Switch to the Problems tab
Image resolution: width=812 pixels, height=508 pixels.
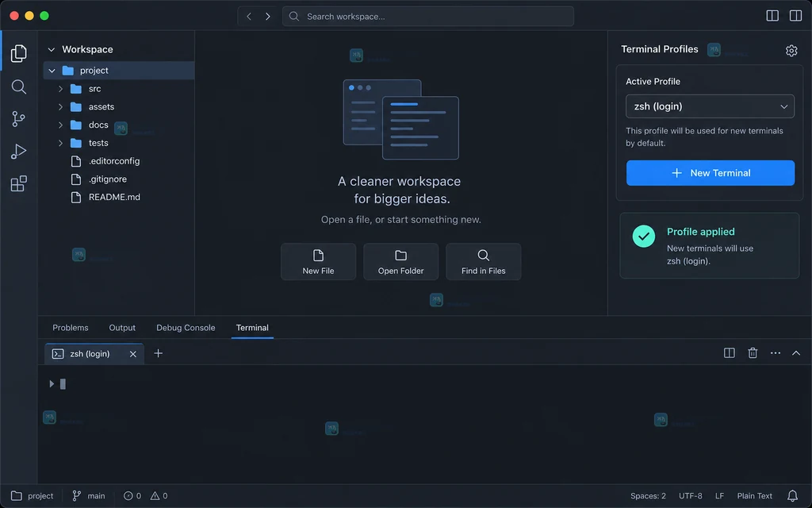pyautogui.click(x=71, y=328)
